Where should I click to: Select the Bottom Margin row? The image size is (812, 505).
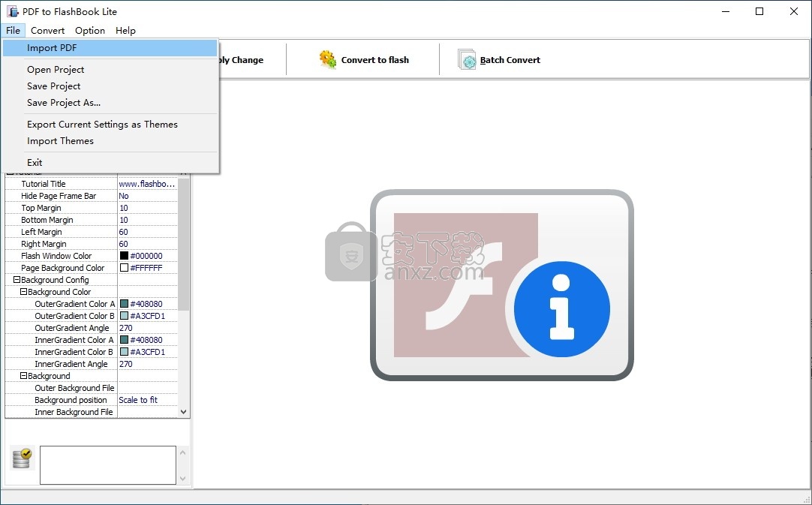pyautogui.click(x=91, y=220)
